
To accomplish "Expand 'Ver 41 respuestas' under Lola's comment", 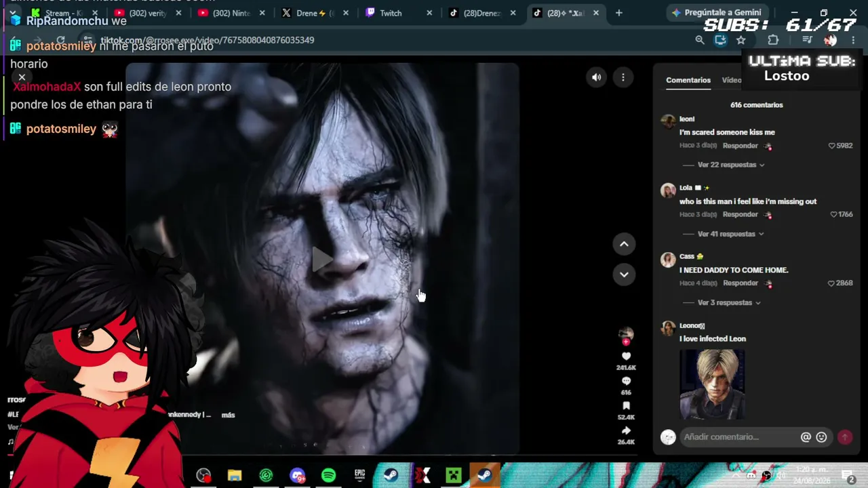I will 730,234.
